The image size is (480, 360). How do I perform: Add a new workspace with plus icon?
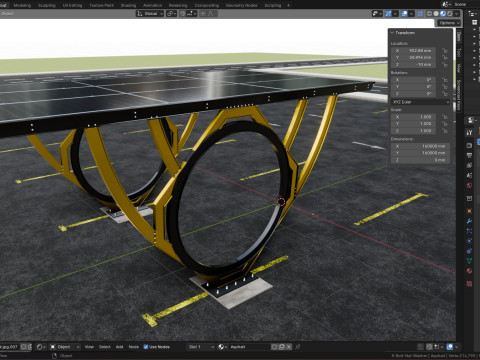288,5
